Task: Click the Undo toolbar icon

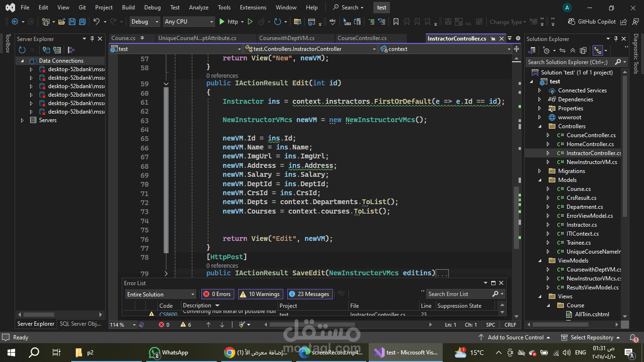Action: [97, 22]
